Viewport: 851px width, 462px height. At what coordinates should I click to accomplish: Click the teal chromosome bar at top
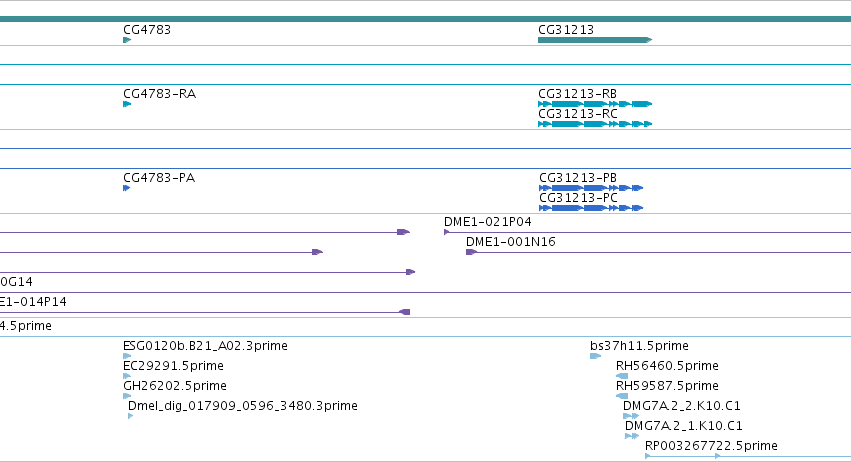[x=426, y=19]
